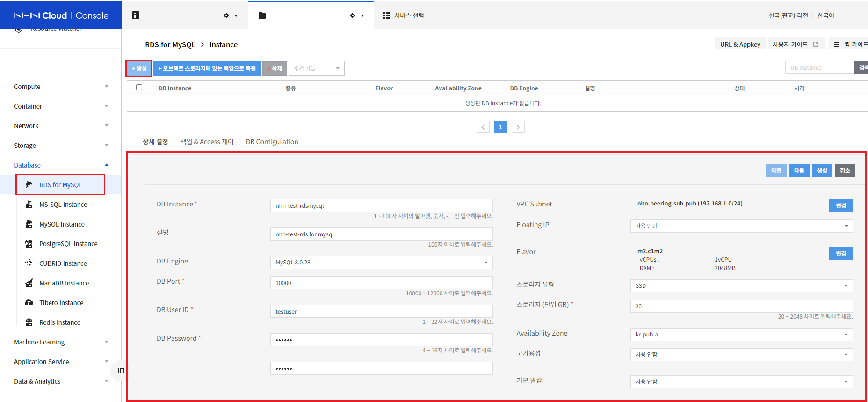Open the DB Engine MySQL 8.0.28 dropdown
This screenshot has width=868, height=402.
coord(381,263)
